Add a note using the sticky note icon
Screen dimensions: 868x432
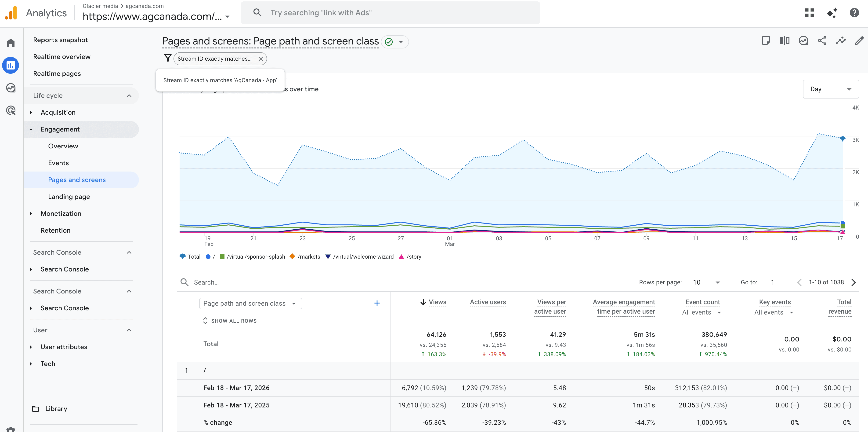click(x=766, y=40)
